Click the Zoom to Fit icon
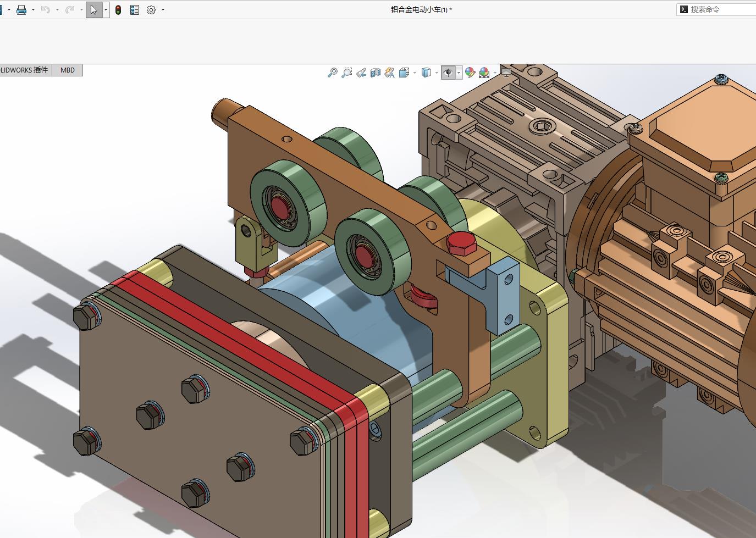The image size is (756, 538). click(332, 73)
